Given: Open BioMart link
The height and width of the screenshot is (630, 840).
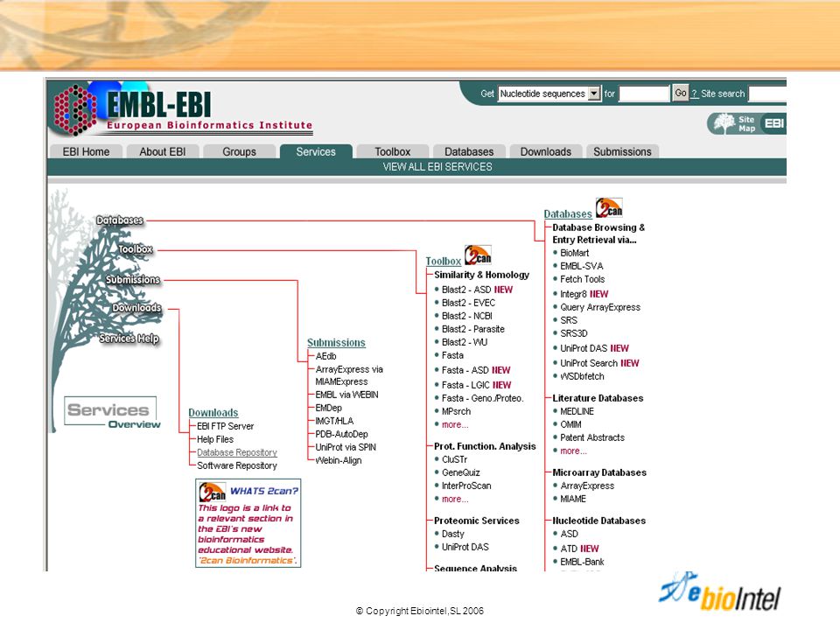Looking at the screenshot, I should click(x=574, y=253).
